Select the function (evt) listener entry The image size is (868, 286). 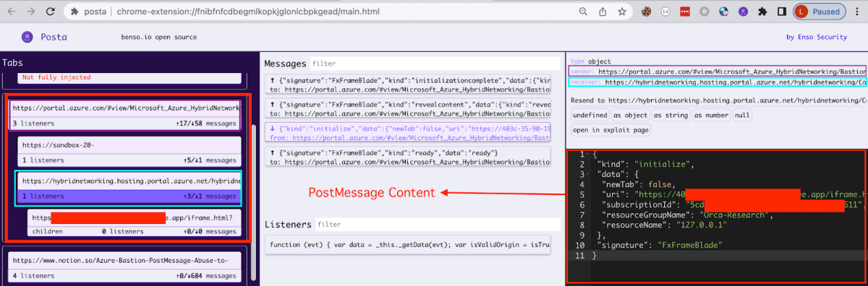(x=408, y=244)
